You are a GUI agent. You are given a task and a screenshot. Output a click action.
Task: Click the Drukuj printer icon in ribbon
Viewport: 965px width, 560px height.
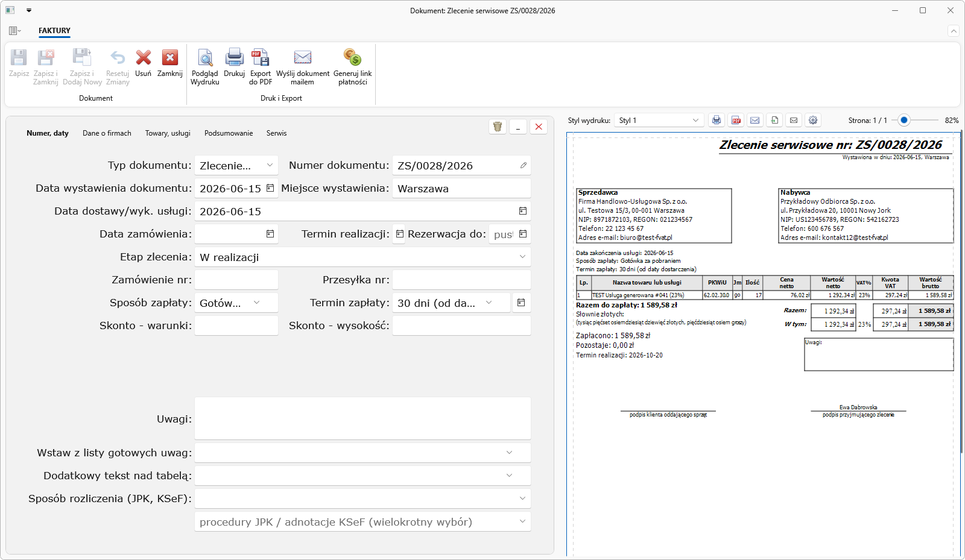coord(234,57)
